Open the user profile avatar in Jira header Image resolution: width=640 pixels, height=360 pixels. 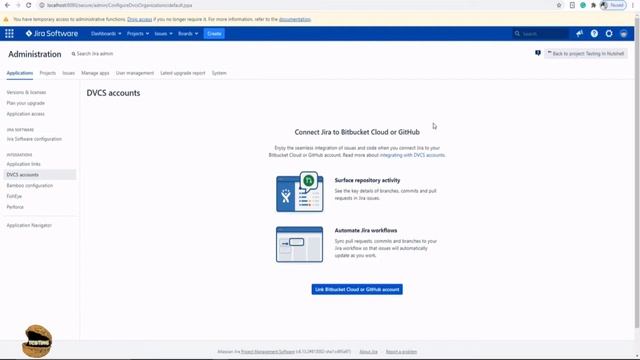point(624,33)
